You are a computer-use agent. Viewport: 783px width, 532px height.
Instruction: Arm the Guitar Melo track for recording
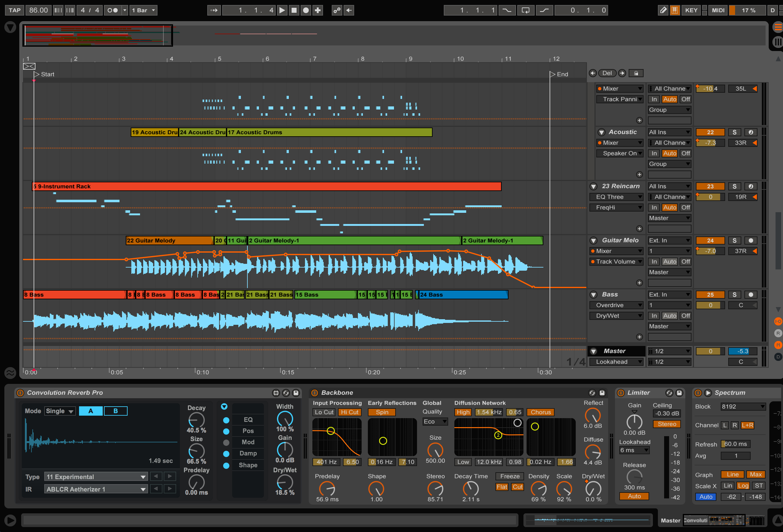point(750,240)
